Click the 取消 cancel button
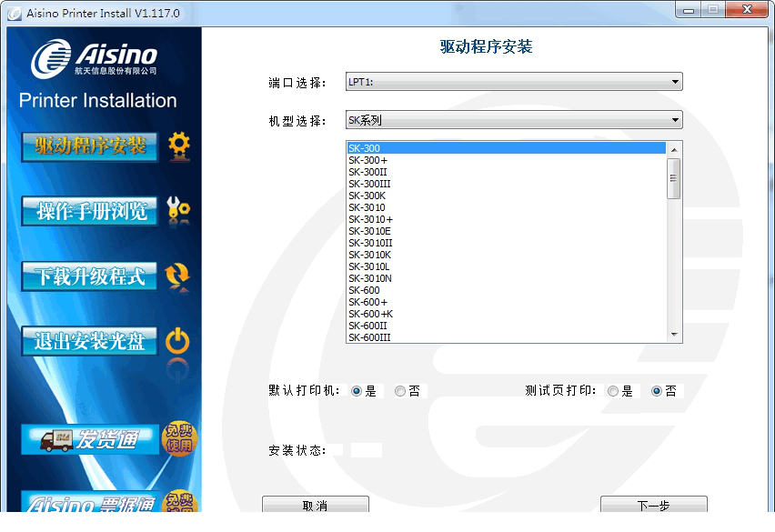Image resolution: width=775 pixels, height=532 pixels. point(315,507)
